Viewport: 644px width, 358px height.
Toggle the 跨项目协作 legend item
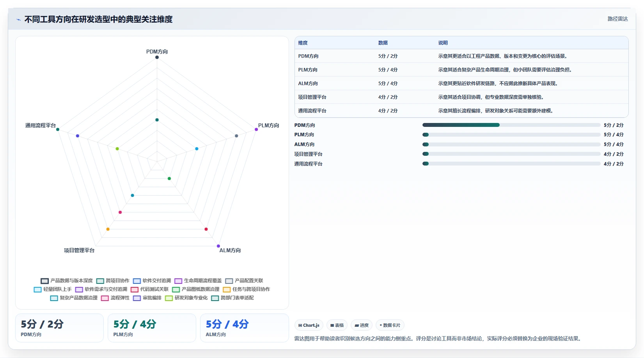pyautogui.click(x=113, y=281)
